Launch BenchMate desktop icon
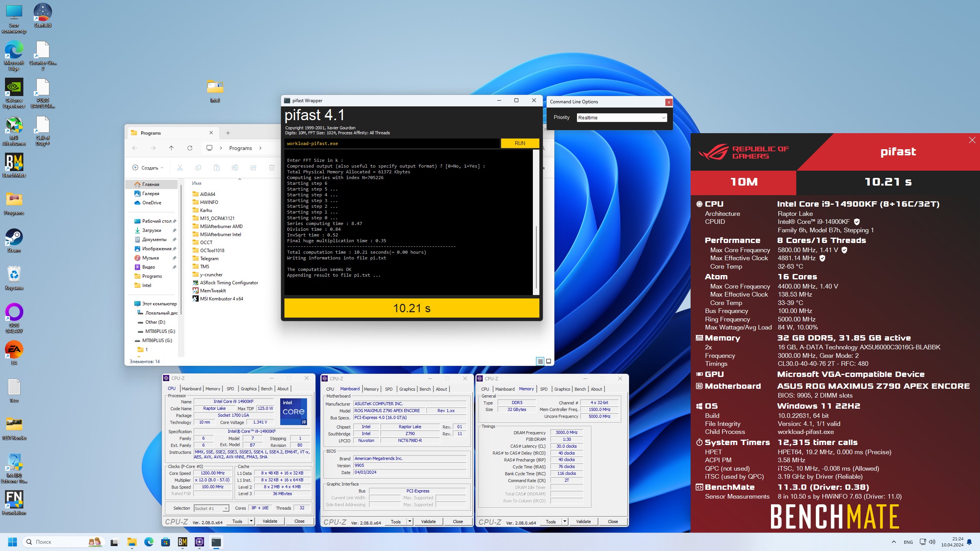This screenshot has width=980, height=551. [x=14, y=165]
